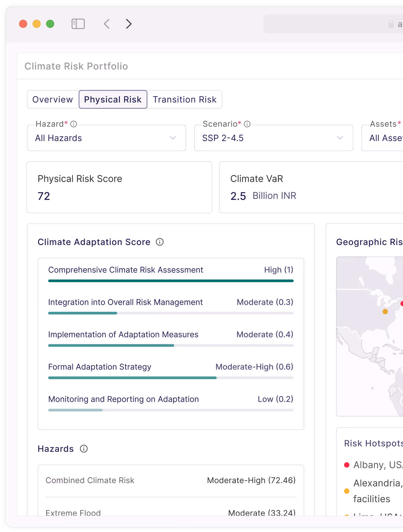Click the Physical Risk Score card

[x=119, y=187]
